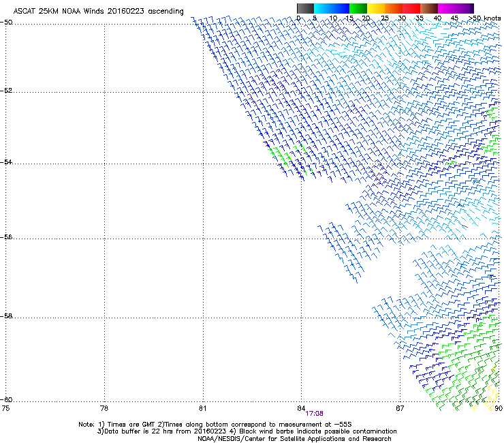Viewport: 504px width, 443px height.
Task: Select the '-50' latitude axis label
Action: coord(6,22)
